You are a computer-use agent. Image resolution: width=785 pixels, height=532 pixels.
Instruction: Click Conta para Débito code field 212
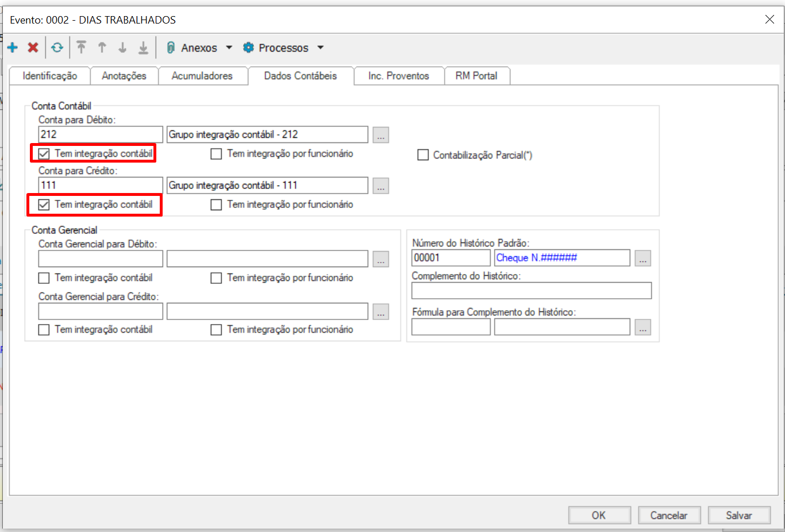101,134
